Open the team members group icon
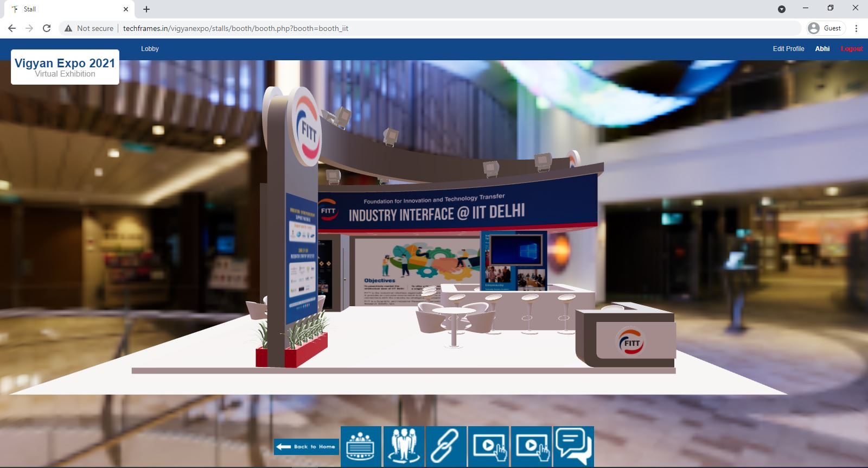Image resolution: width=868 pixels, height=468 pixels. [x=404, y=446]
